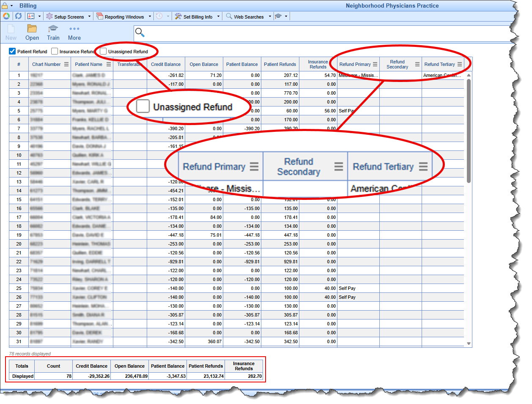Select credit balance cell -929.81 in row 22
The image size is (532, 404).
[166, 262]
